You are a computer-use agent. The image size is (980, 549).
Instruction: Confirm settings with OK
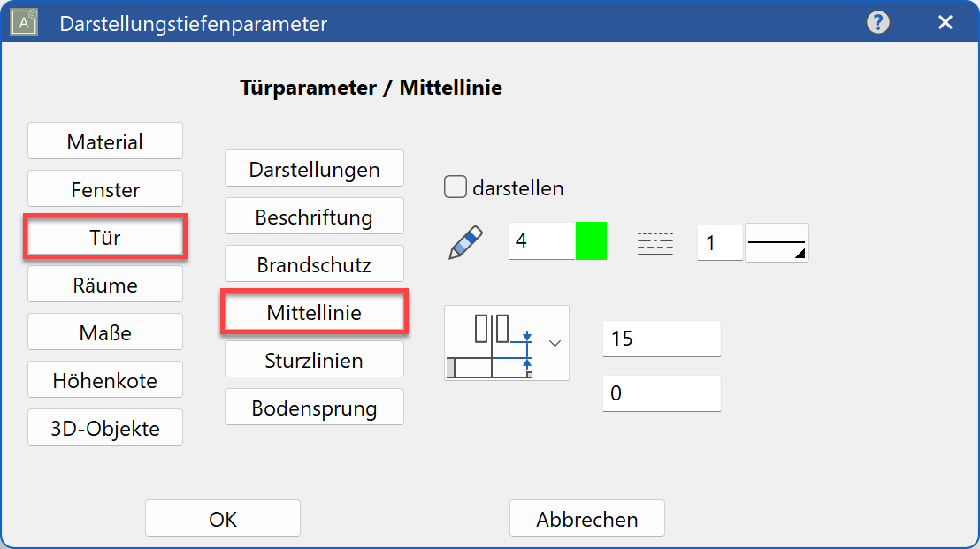coord(222,518)
